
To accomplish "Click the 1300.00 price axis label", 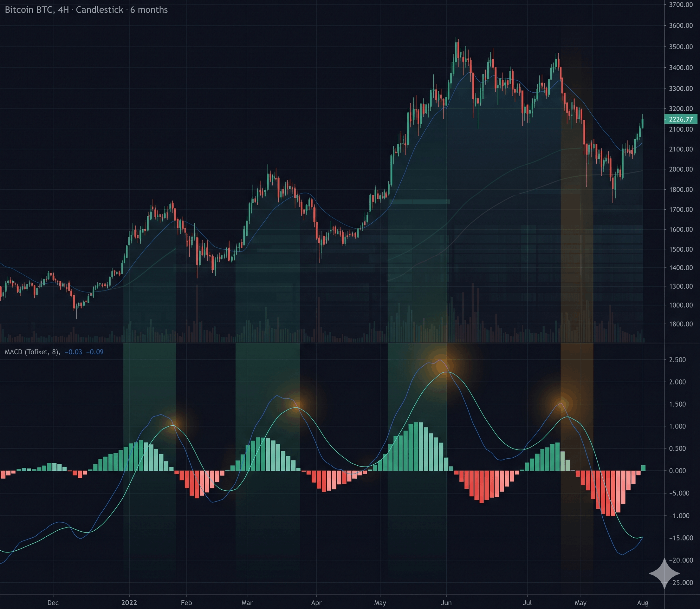I will click(681, 286).
